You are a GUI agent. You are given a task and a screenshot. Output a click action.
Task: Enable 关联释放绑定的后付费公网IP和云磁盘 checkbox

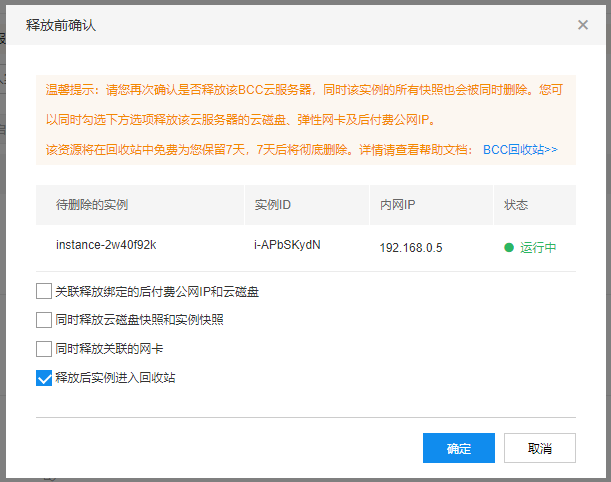coord(43,292)
